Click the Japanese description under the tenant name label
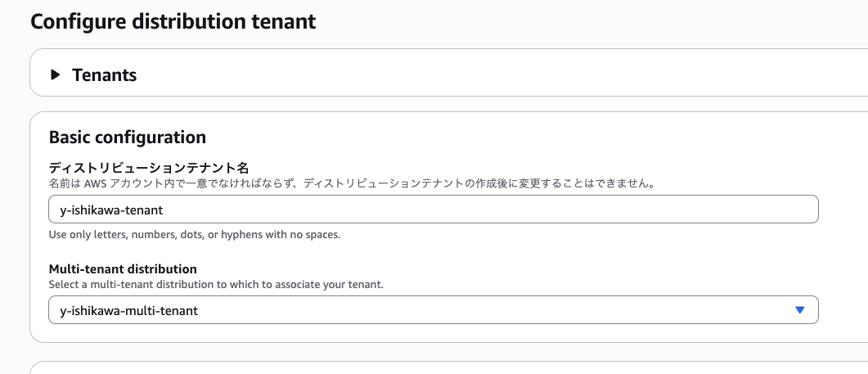This screenshot has height=374, width=868. [352, 183]
